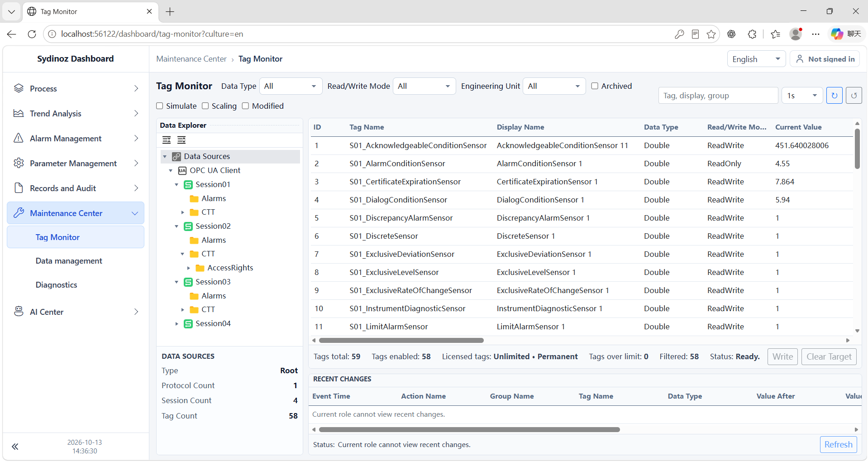The image size is (868, 462).
Task: Click the Alarm Management warning triangle icon
Action: [19, 138]
